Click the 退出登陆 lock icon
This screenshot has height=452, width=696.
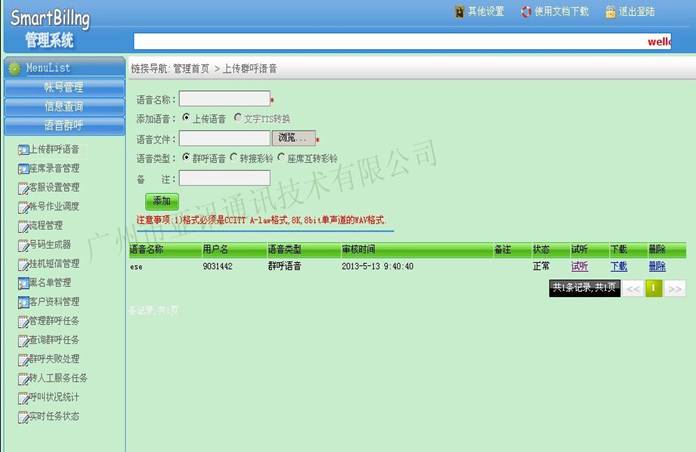(x=611, y=12)
